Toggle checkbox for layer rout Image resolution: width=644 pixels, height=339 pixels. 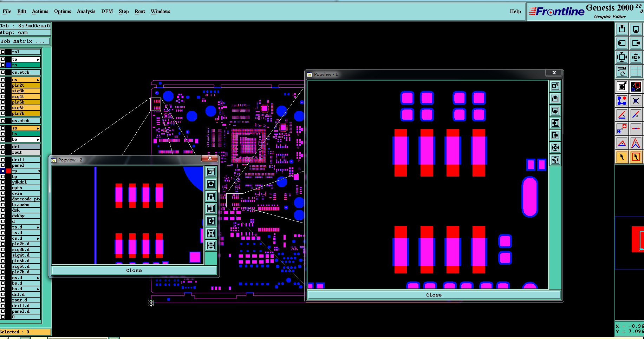(x=3, y=152)
